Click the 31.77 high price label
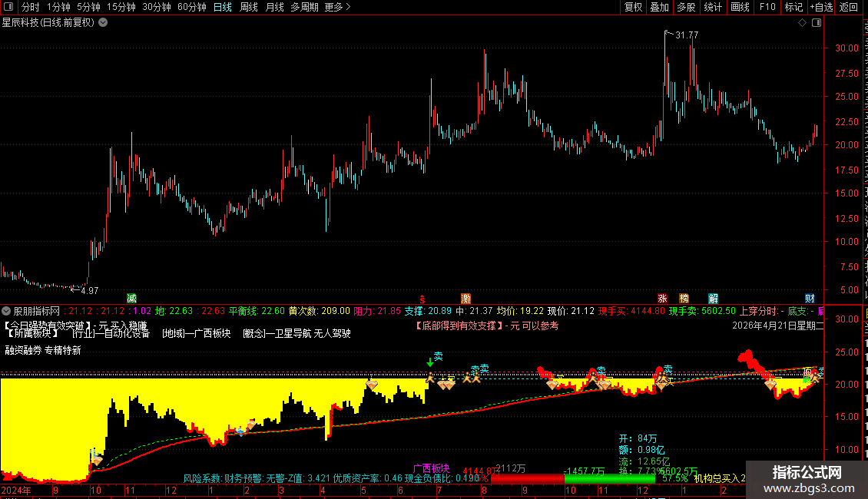 point(687,35)
